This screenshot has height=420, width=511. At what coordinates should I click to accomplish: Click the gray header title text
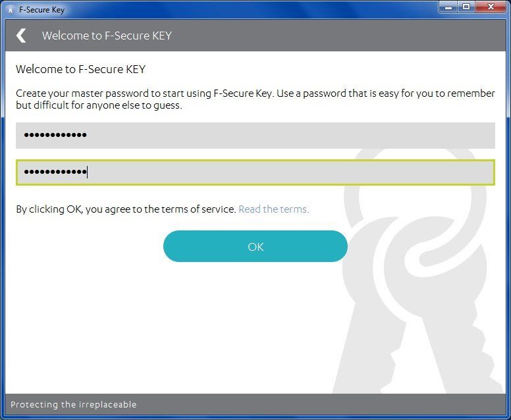click(107, 36)
